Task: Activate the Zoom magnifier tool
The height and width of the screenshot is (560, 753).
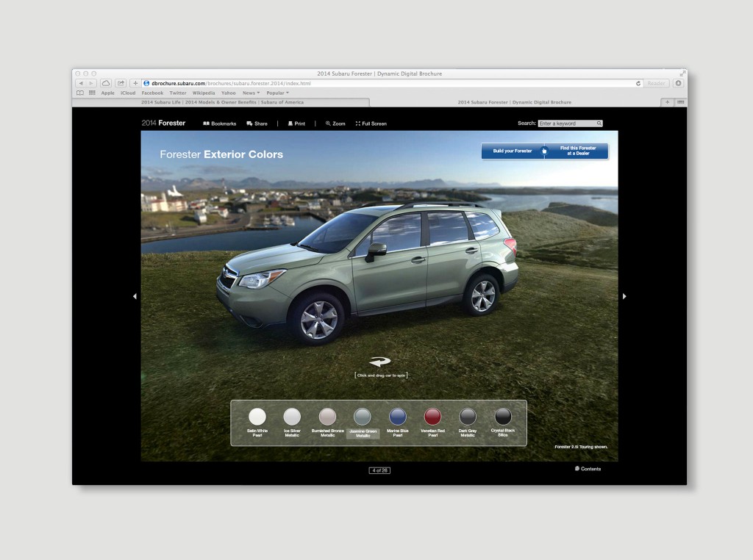Action: click(x=335, y=123)
